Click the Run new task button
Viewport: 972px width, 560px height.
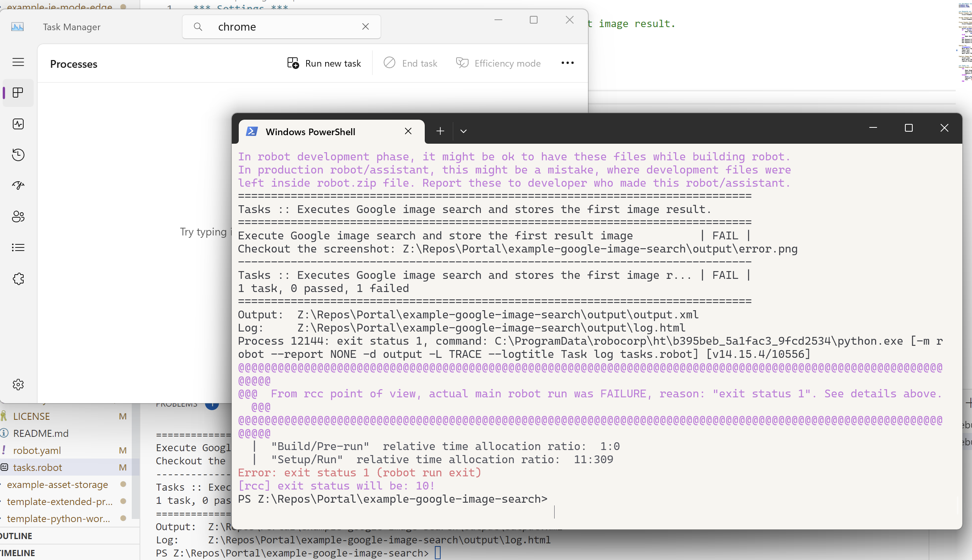pos(324,63)
